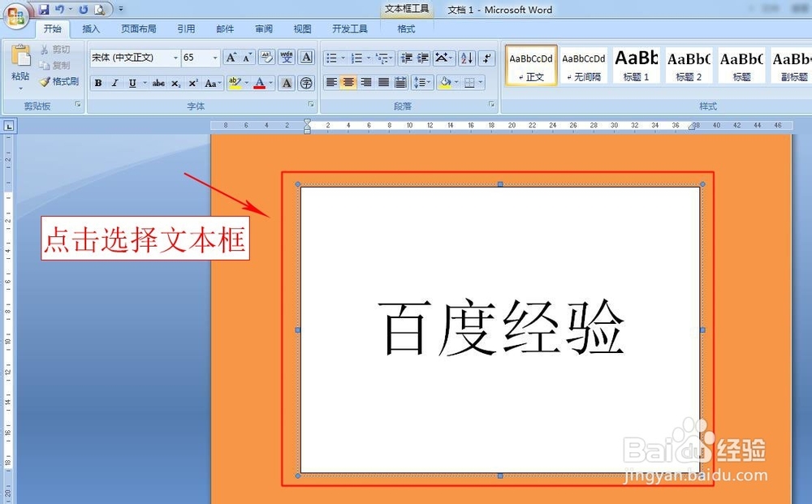Switch to the 审阅 tab

point(264,29)
